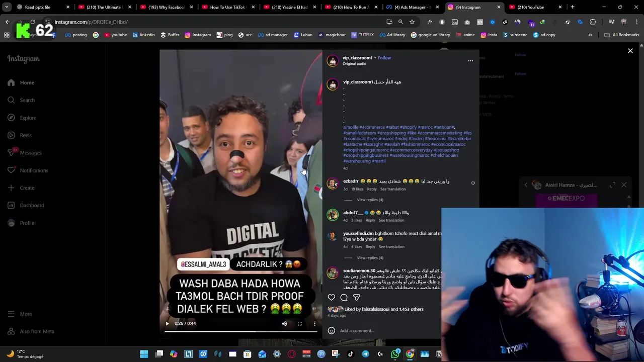
Task: Open Telegram from the taskbar
Action: pyautogui.click(x=365, y=354)
